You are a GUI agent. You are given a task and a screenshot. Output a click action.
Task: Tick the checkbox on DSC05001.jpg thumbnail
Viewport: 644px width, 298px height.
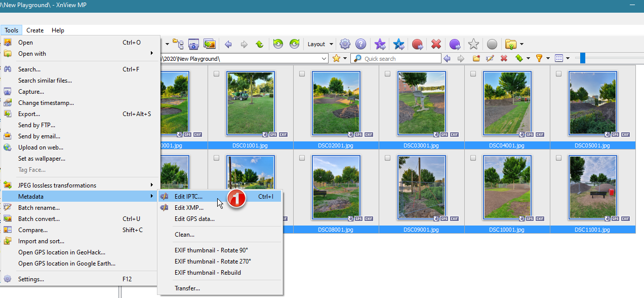[x=558, y=74]
